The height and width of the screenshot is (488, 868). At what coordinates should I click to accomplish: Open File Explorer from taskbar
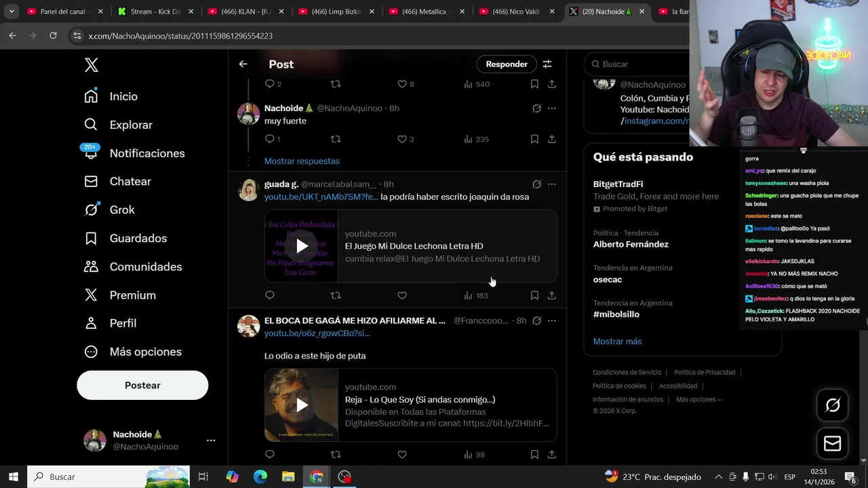288,476
